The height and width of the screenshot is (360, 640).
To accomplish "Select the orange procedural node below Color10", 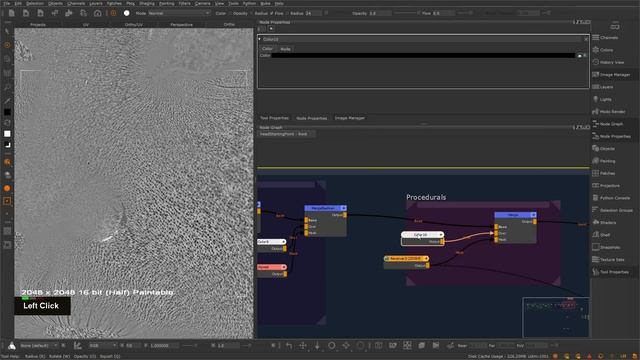I will 407,262.
